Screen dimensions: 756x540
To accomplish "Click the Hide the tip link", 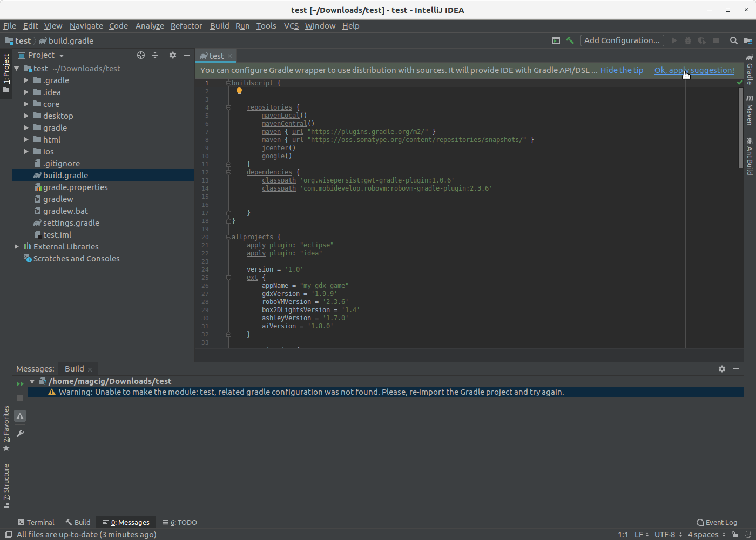I will pyautogui.click(x=622, y=70).
